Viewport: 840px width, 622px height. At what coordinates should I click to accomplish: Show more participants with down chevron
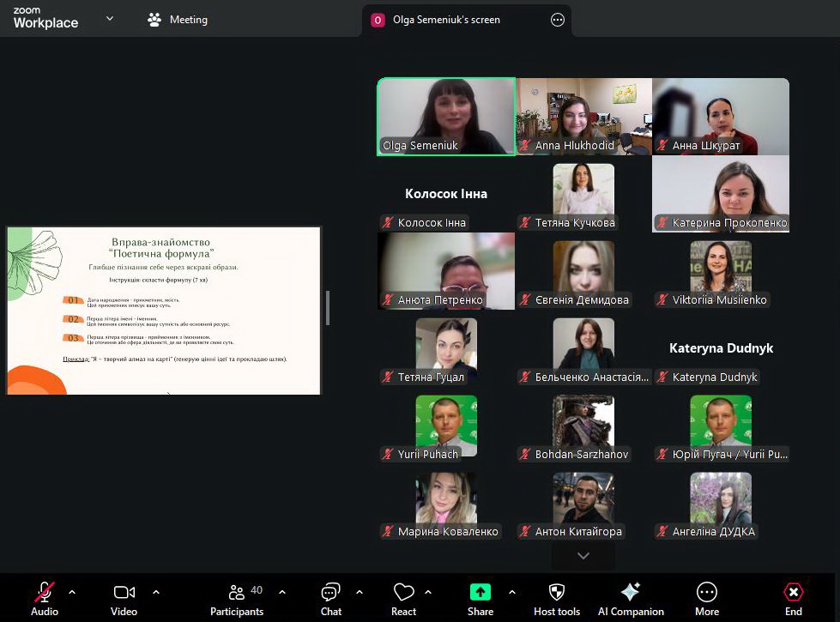tap(583, 556)
